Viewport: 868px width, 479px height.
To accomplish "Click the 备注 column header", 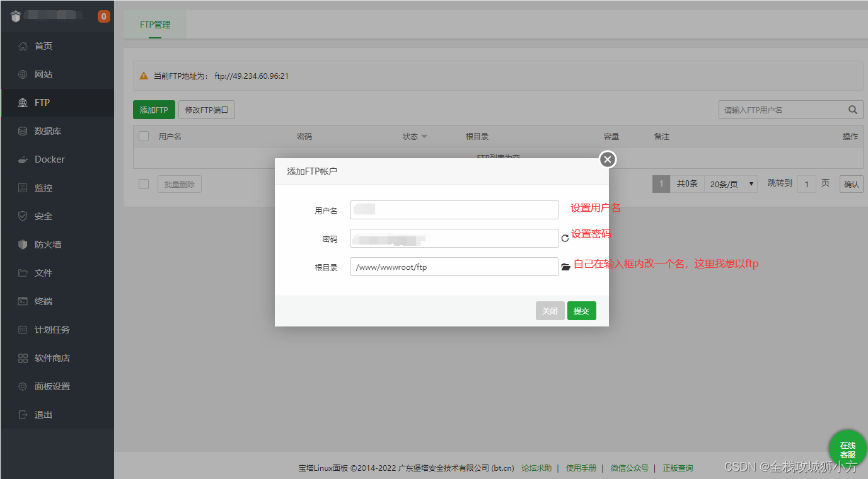I will (662, 136).
